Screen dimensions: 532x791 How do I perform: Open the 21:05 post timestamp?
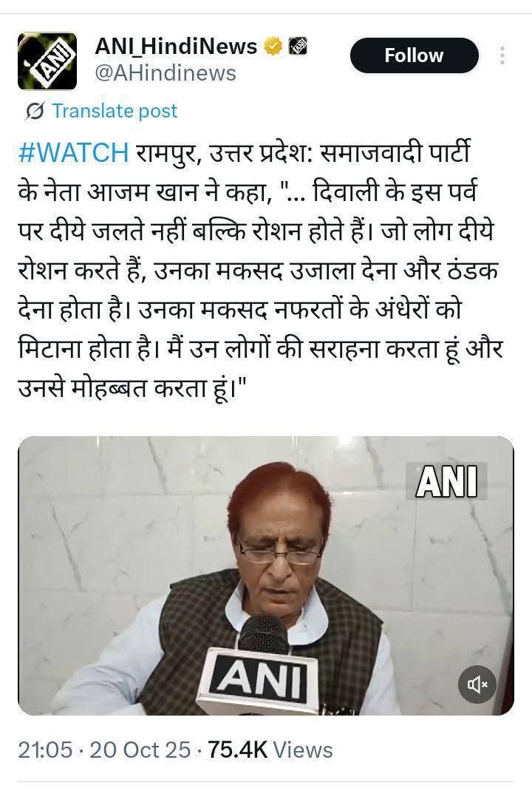click(x=45, y=750)
